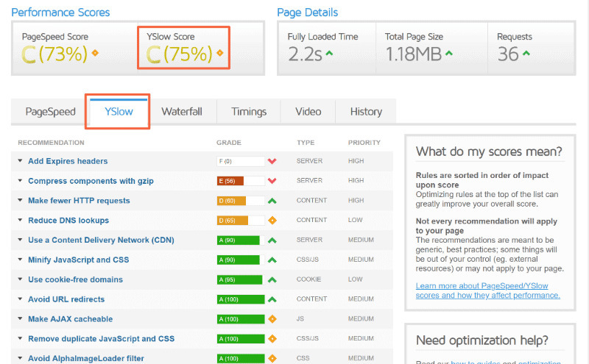Click the orange diamond beside YSlow Score
Screen dimensions: 589x364
click(219, 53)
